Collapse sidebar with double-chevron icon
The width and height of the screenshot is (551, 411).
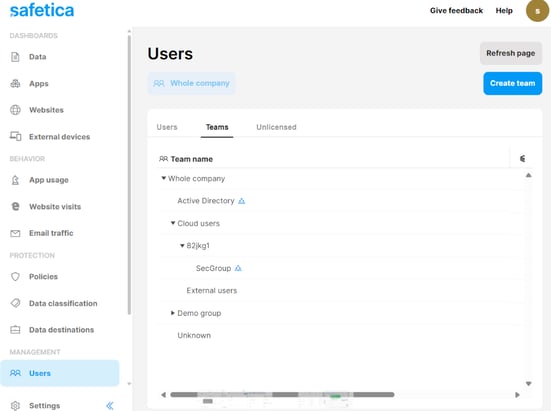pyautogui.click(x=110, y=406)
